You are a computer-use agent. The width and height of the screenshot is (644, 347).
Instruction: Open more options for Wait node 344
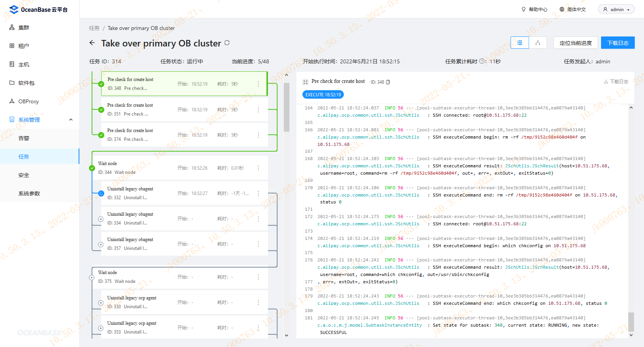[258, 168]
